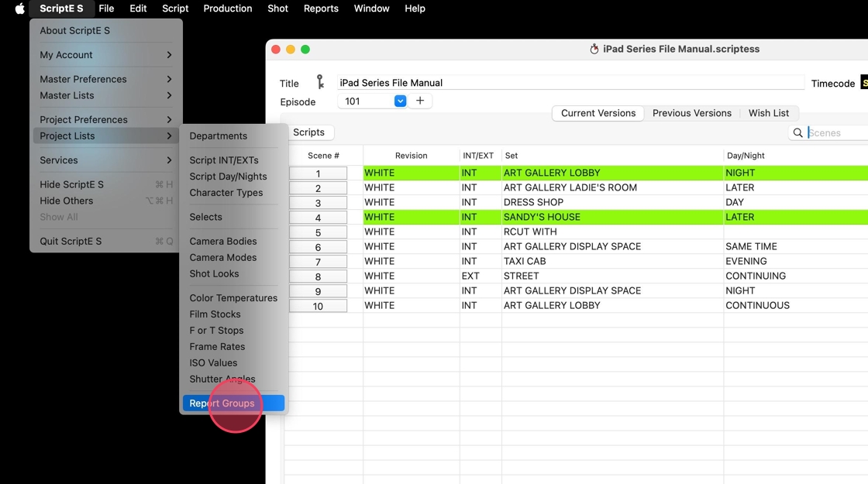Viewport: 868px width, 484px height.
Task: Select Color Temperatures list
Action: pyautogui.click(x=233, y=297)
